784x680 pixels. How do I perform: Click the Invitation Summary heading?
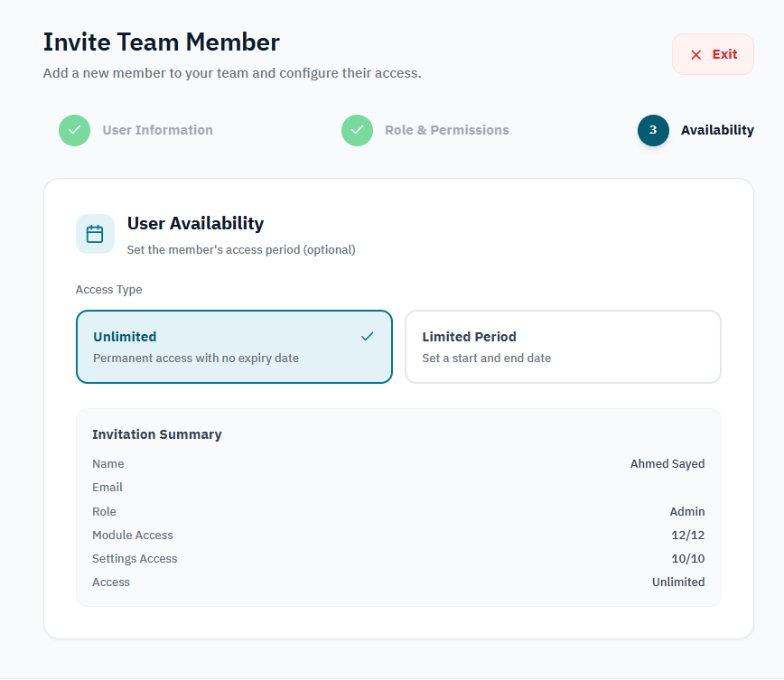tap(157, 434)
